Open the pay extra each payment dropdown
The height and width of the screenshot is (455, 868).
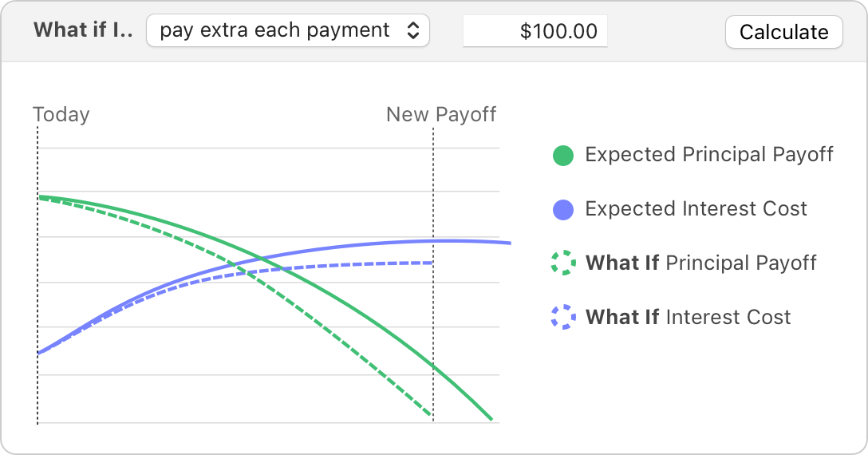point(288,30)
